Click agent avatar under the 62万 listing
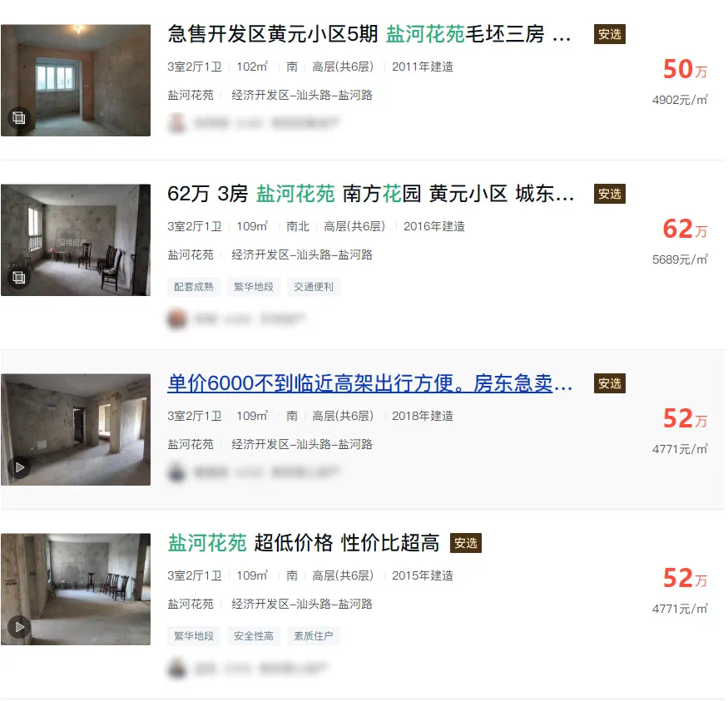This screenshot has width=728, height=701. pyautogui.click(x=177, y=319)
